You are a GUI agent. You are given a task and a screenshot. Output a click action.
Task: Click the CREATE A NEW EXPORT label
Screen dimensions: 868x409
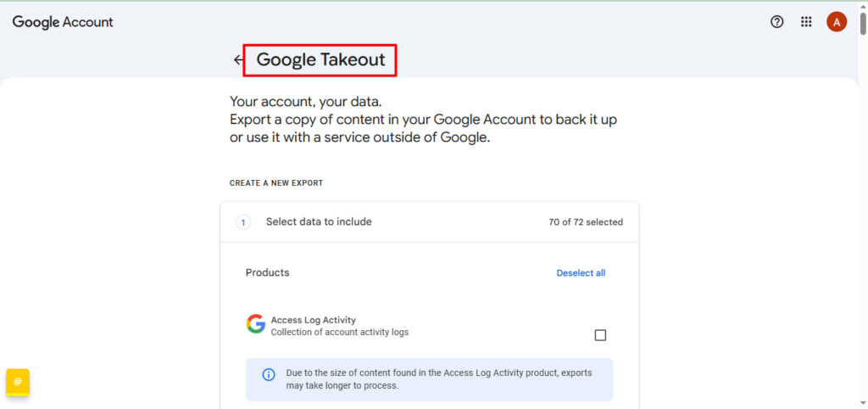point(275,183)
